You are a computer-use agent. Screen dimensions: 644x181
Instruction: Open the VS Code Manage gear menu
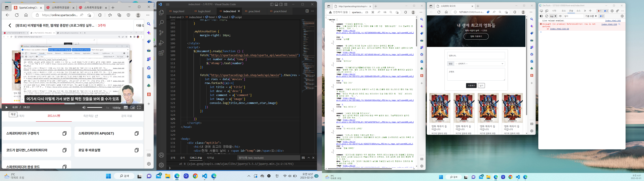pyautogui.click(x=162, y=165)
